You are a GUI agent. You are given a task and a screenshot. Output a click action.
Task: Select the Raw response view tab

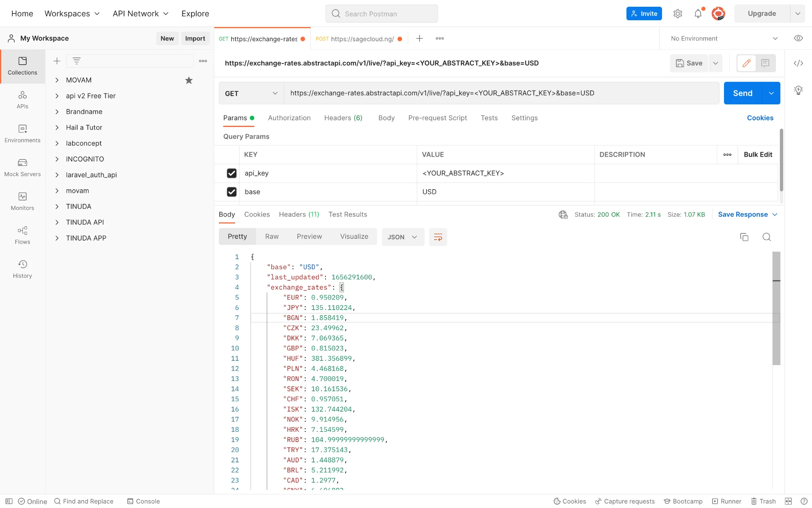point(272,237)
